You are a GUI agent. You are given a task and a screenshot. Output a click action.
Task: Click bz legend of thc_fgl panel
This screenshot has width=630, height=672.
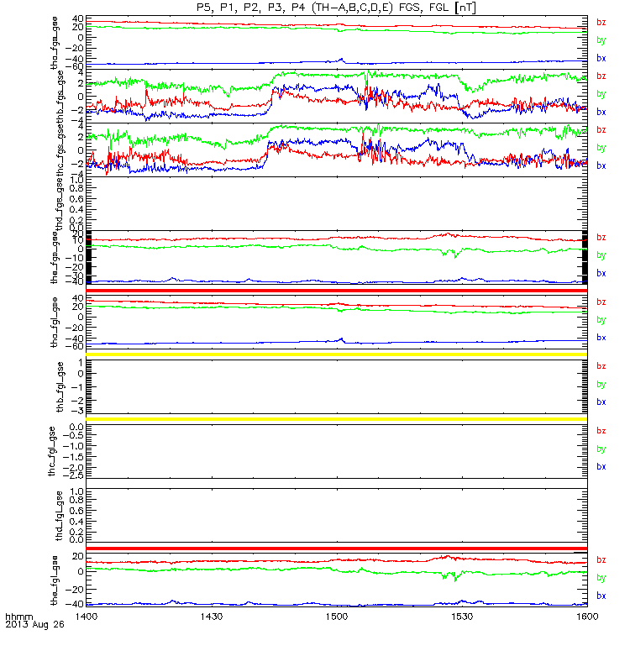pyautogui.click(x=601, y=431)
